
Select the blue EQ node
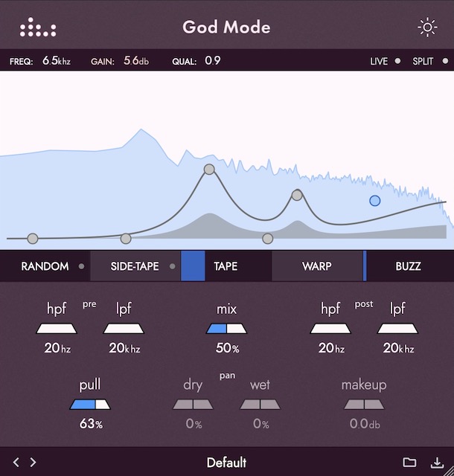(x=374, y=201)
